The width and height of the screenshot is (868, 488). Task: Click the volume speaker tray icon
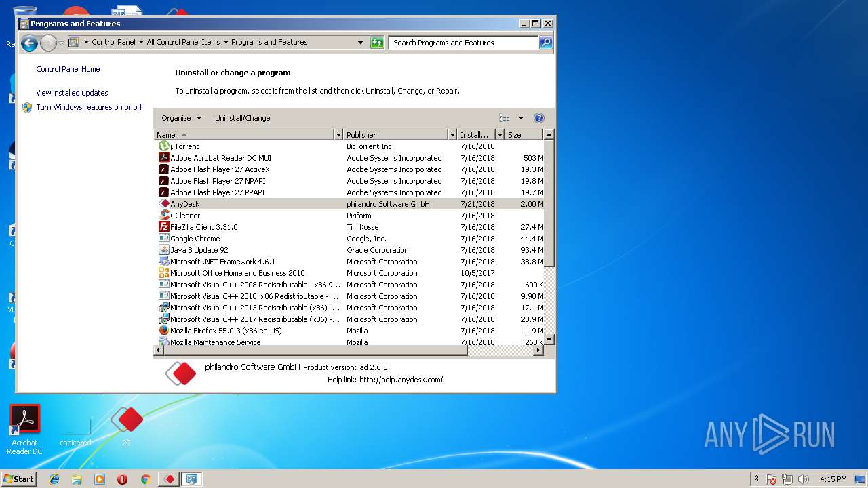pyautogui.click(x=804, y=479)
